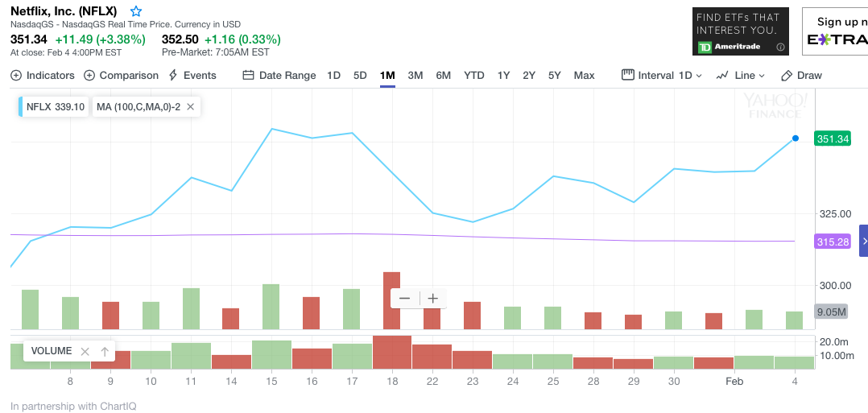Remove the MA (100,C,MA,0) indicator

pos(191,106)
